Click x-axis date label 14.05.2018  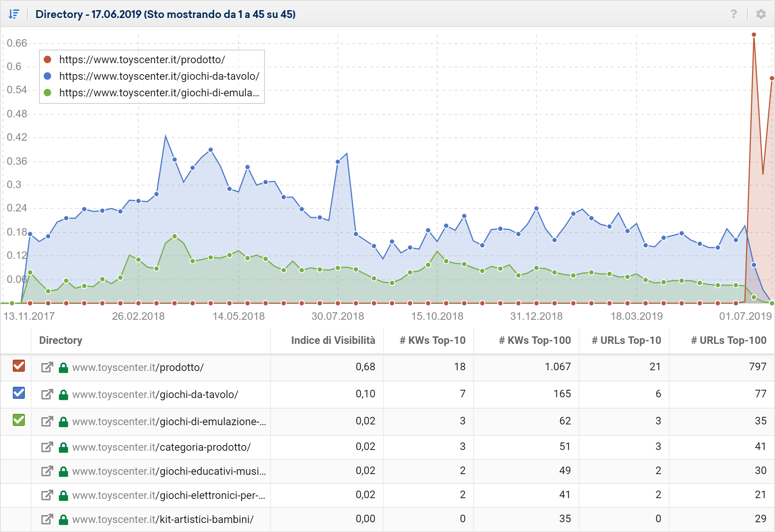click(239, 316)
